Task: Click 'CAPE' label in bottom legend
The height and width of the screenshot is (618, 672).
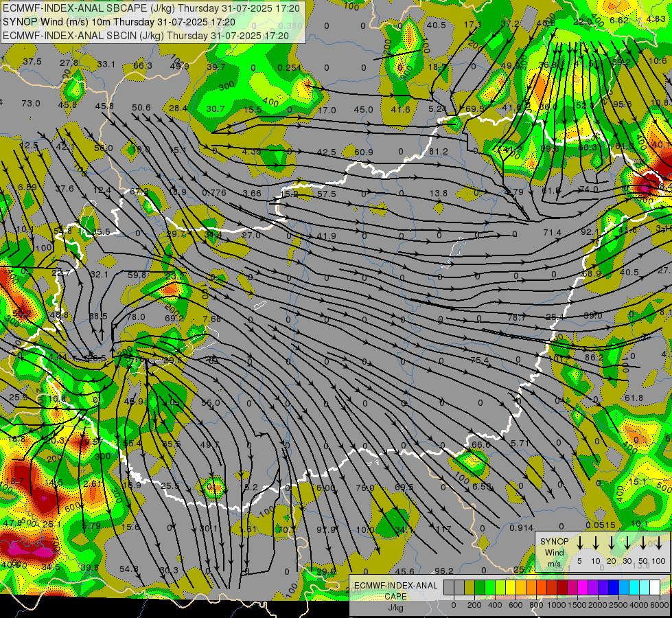Action: coord(395,597)
